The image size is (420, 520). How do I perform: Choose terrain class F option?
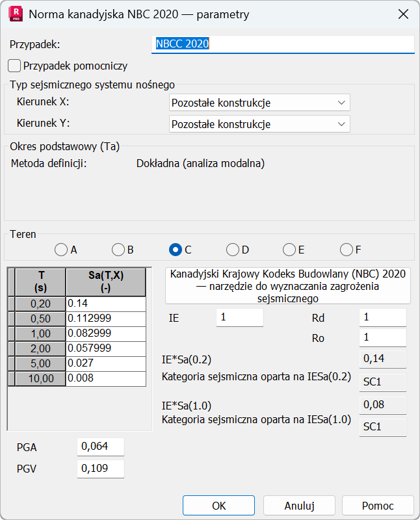tap(347, 250)
